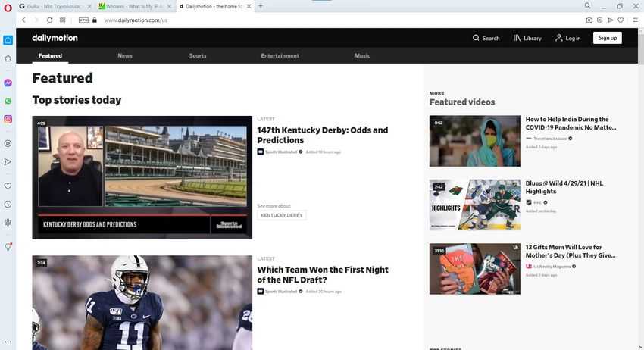The height and width of the screenshot is (350, 644).
Task: Go back with the browser back arrow
Action: (x=23, y=20)
